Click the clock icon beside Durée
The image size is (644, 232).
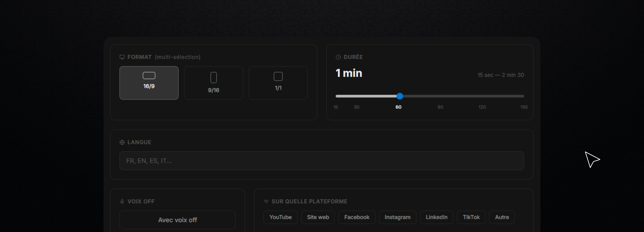338,57
